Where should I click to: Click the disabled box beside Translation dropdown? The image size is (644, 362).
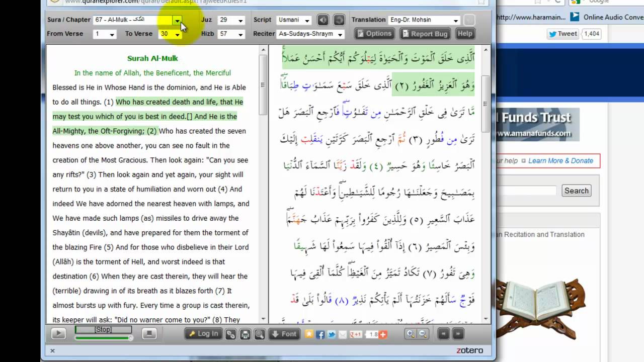469,20
